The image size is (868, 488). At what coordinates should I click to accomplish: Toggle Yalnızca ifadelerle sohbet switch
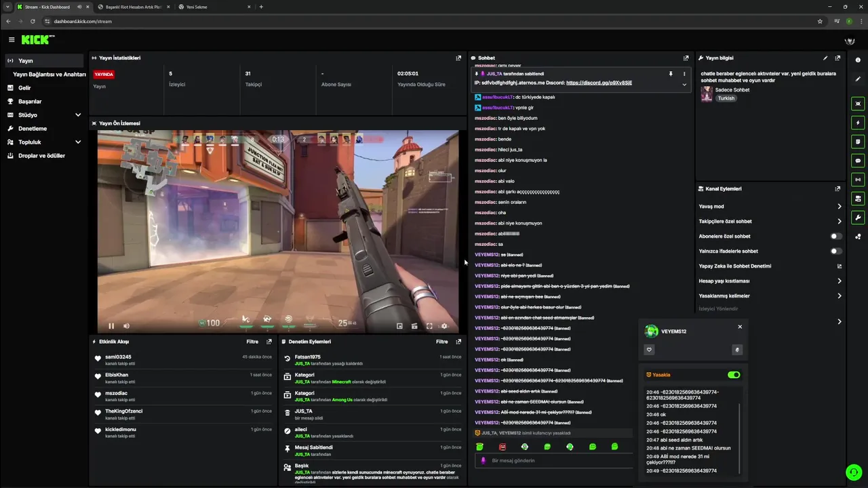click(x=836, y=251)
